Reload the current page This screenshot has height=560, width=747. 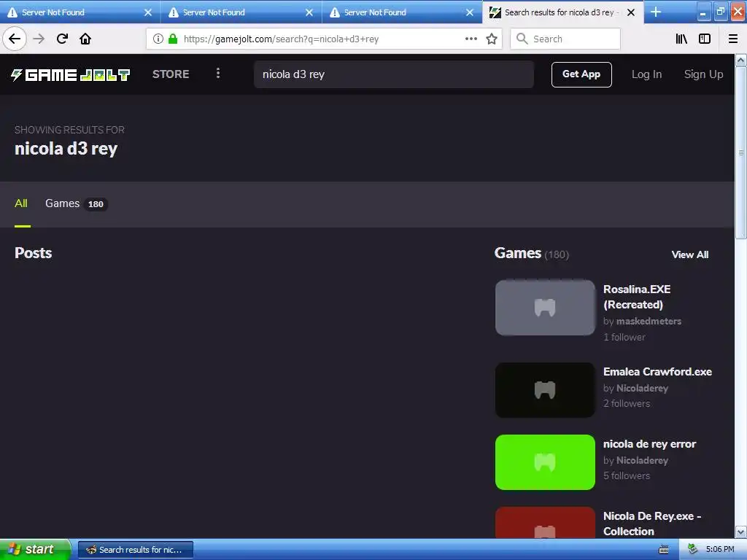(62, 39)
